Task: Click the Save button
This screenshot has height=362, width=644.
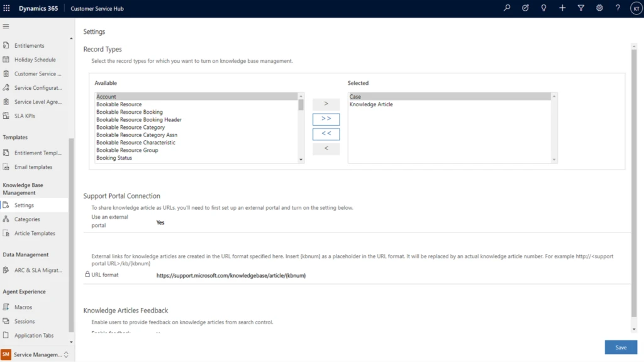Action: (621, 347)
